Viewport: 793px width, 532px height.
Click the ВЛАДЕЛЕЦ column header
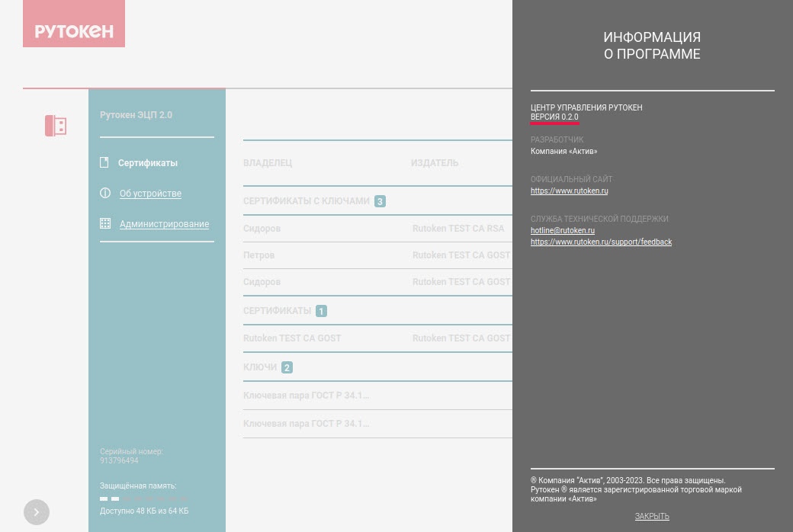268,163
